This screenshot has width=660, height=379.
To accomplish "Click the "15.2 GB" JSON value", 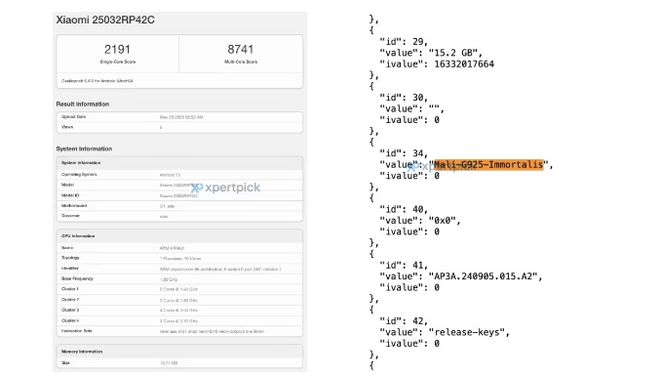I will click(x=453, y=53).
